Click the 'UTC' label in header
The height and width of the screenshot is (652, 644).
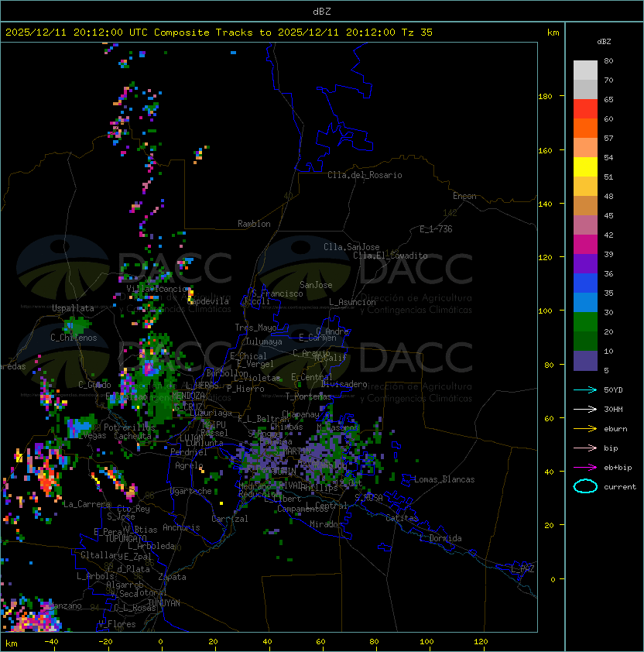pyautogui.click(x=139, y=33)
